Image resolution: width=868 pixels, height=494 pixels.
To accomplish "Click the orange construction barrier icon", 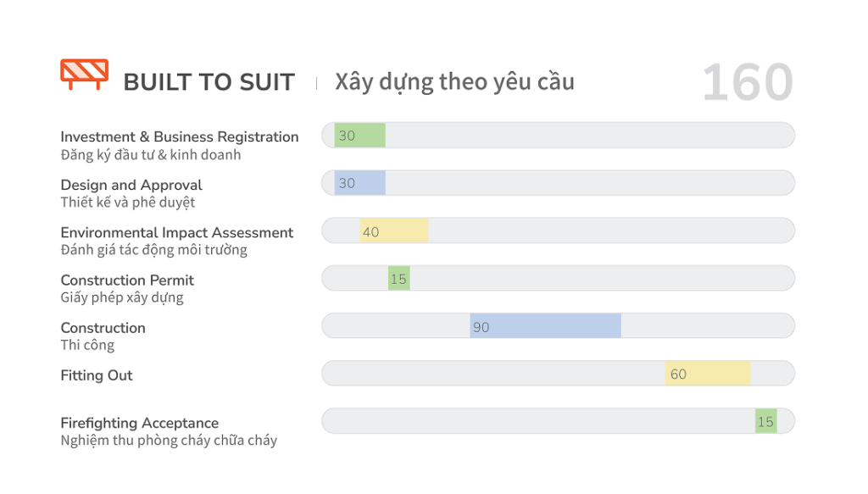I will click(84, 75).
